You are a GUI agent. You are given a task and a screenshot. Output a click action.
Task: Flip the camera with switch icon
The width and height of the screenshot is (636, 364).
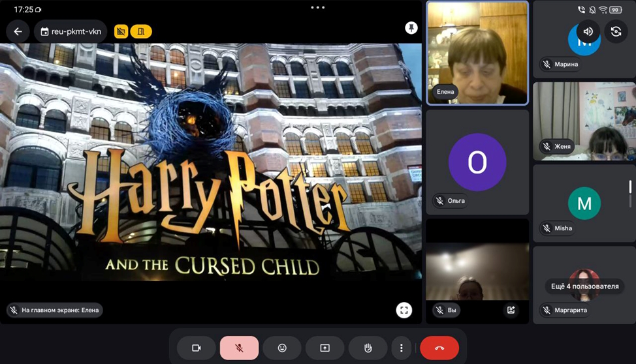coord(615,31)
